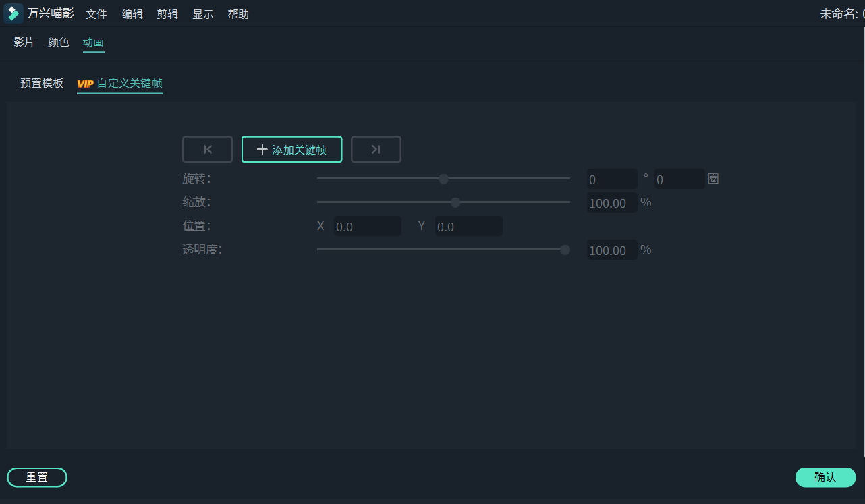Switch to the 影片 tab
Image resolution: width=865 pixels, height=504 pixels.
24,41
